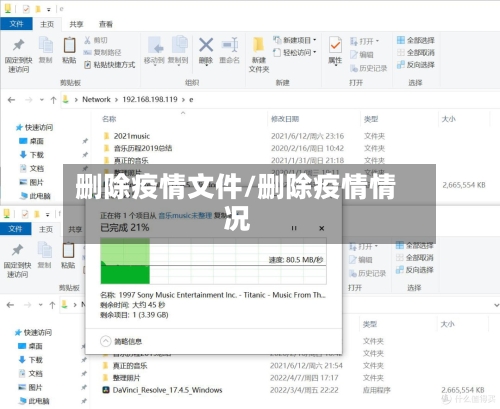The image size is (500, 409).
Task: Click History (历史记录) in top window ribbon
Action: coord(368,68)
